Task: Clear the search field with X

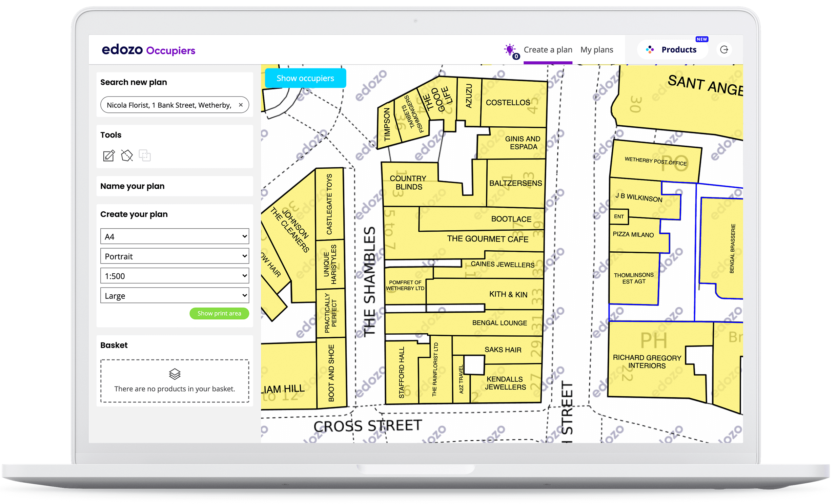Action: 241,105
